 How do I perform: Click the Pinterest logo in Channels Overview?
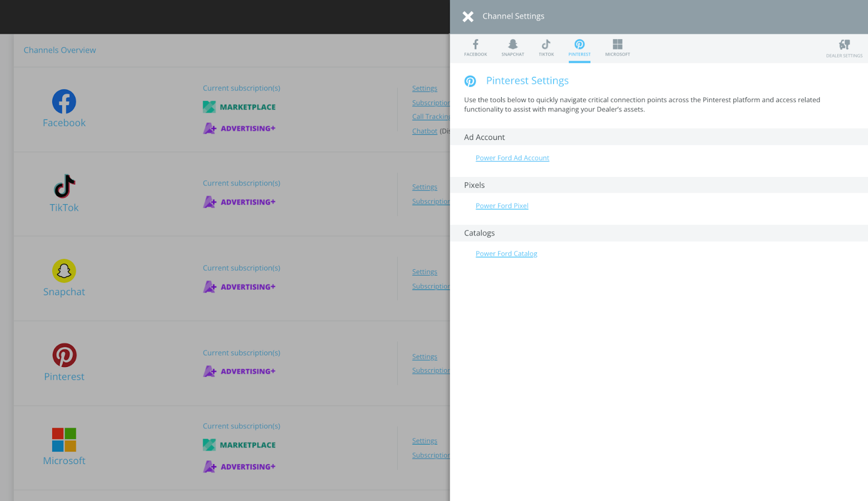(x=64, y=356)
